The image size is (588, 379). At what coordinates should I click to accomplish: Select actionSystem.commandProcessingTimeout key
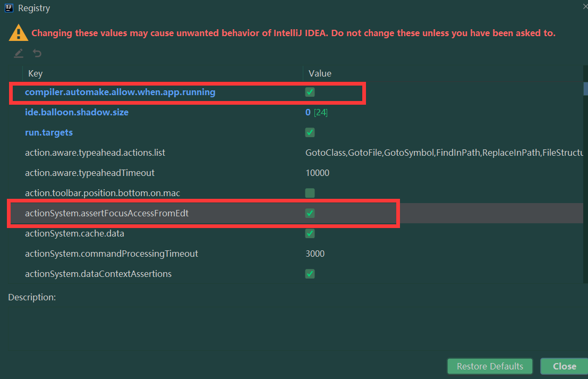tap(112, 254)
